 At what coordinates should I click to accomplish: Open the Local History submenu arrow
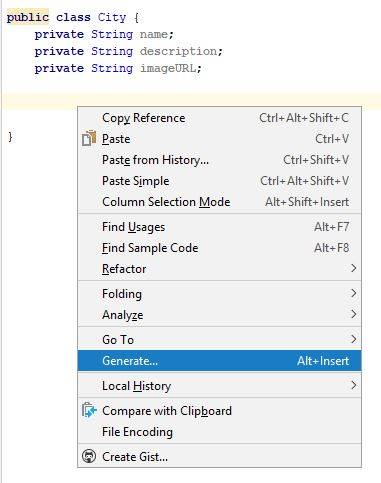[353, 385]
